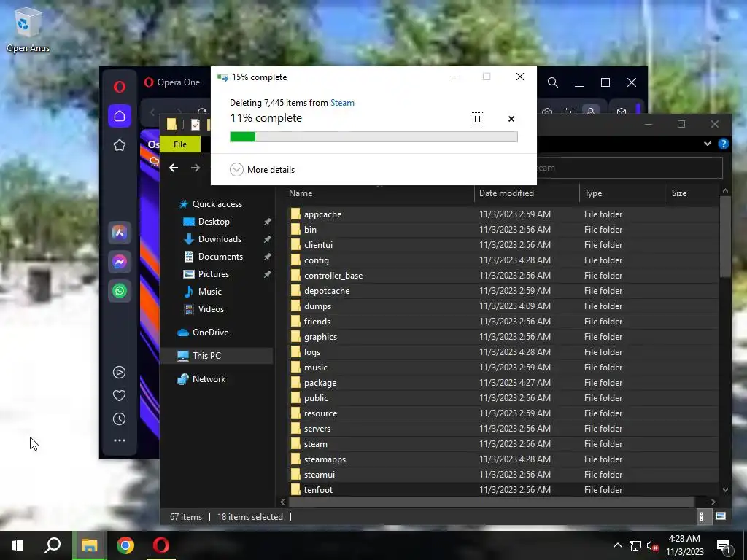Click Opera icon on the taskbar
This screenshot has height=560, width=747.
(x=161, y=545)
